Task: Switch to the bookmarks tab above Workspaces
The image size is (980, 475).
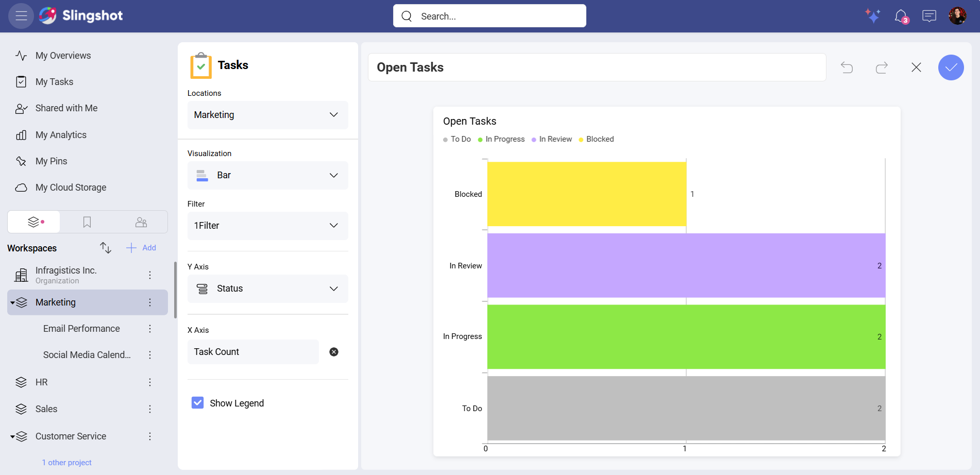Action: coord(87,222)
